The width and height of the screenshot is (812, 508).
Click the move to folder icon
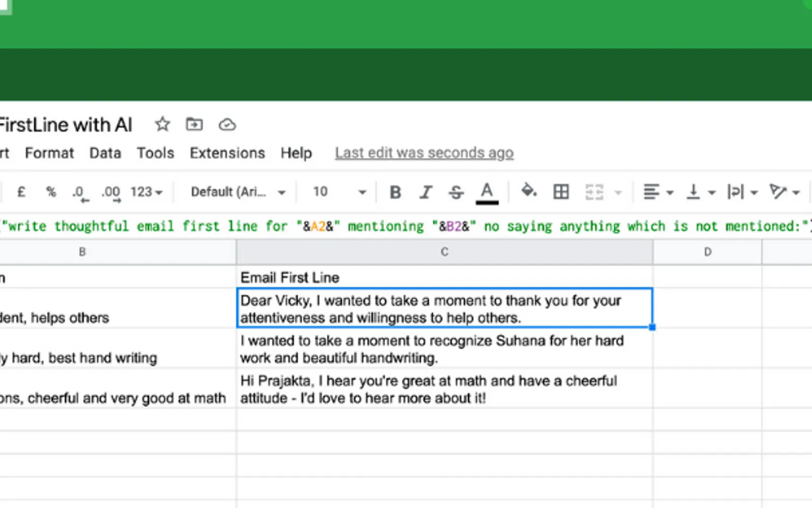point(194,124)
